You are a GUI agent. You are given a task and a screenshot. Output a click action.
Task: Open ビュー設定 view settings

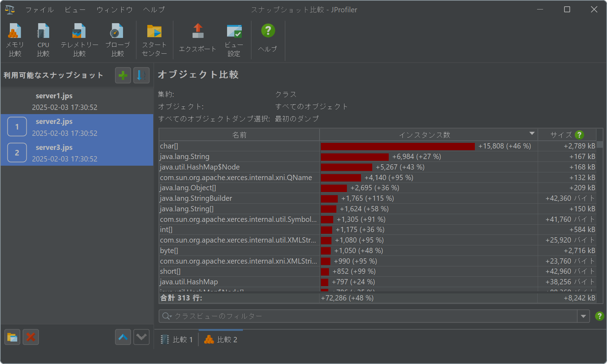tap(234, 40)
